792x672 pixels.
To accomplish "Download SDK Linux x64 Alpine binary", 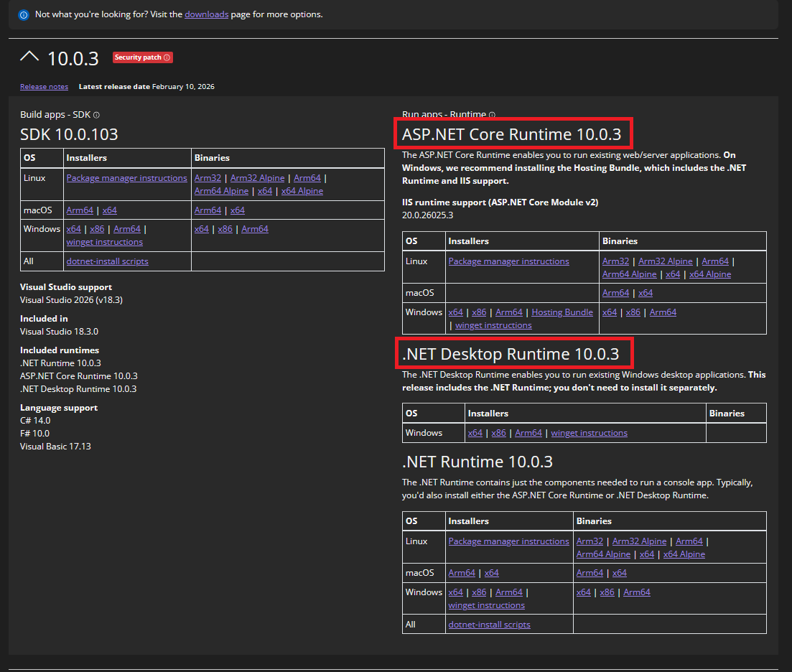I will pyautogui.click(x=302, y=191).
